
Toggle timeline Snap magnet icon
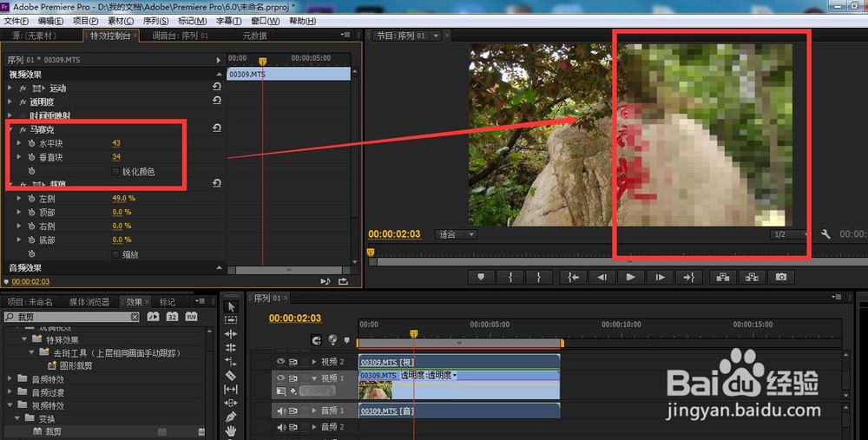(x=316, y=340)
